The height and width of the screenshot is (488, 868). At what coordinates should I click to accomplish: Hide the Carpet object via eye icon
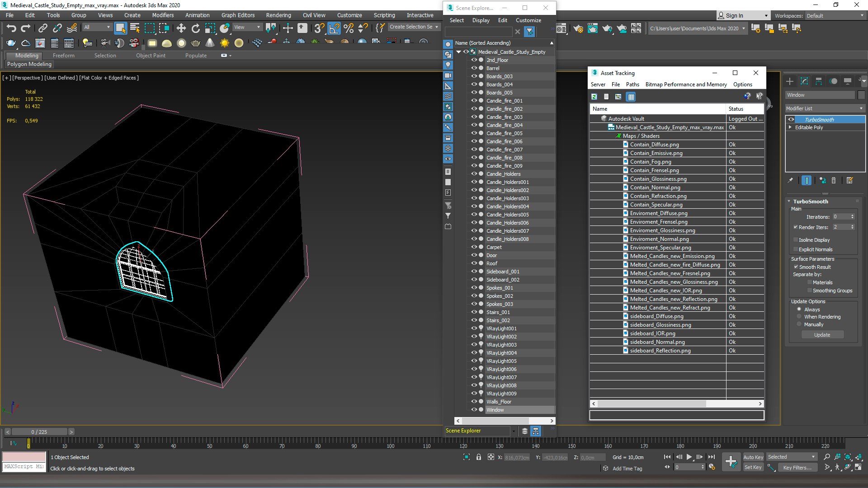pyautogui.click(x=474, y=247)
